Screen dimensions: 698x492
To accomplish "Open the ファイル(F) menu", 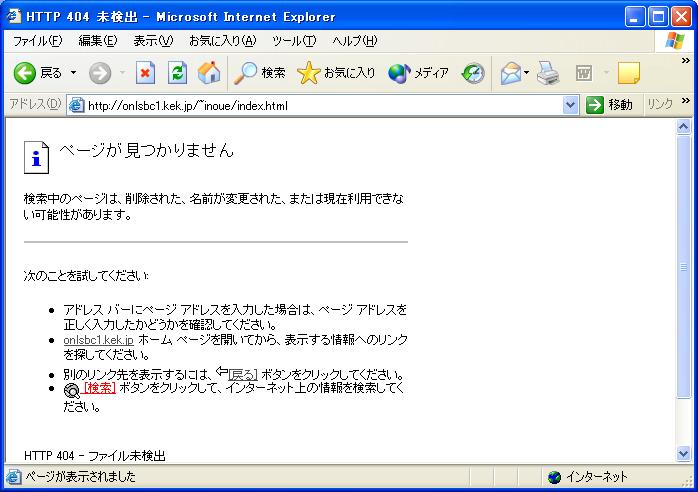I will 37,41.
